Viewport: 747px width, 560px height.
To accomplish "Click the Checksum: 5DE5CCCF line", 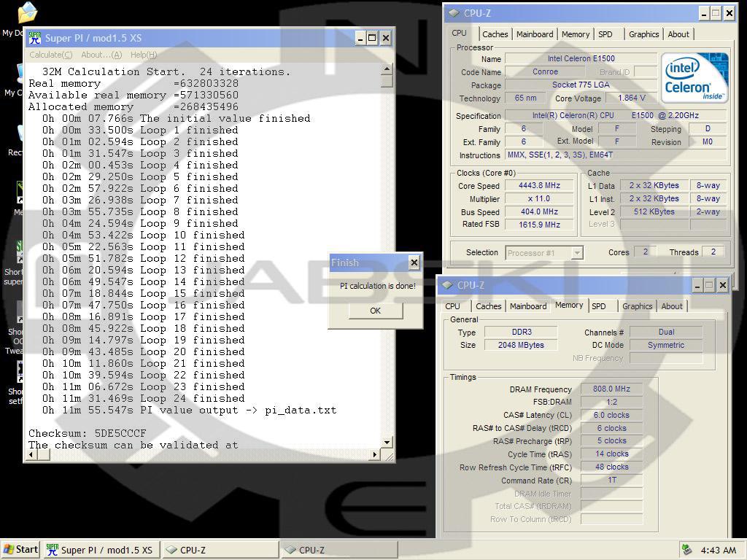I will click(x=88, y=433).
